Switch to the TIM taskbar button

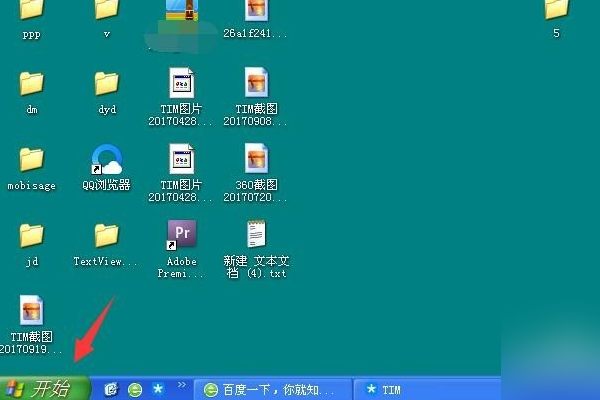tap(427, 390)
